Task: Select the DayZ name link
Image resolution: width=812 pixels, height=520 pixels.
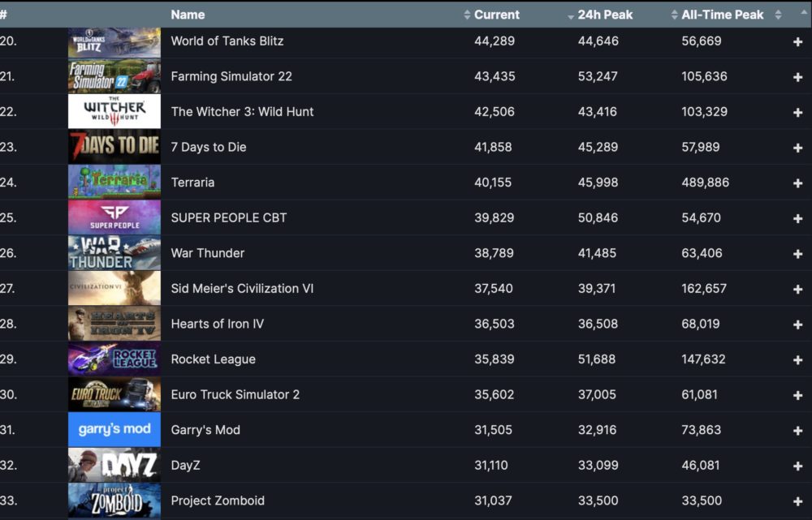Action: coord(185,465)
